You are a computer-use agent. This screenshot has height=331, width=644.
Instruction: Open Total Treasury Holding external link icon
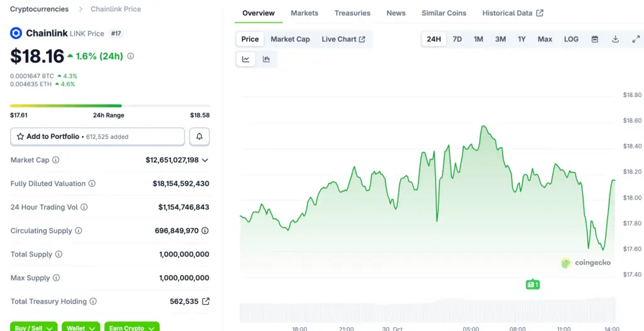click(x=205, y=301)
